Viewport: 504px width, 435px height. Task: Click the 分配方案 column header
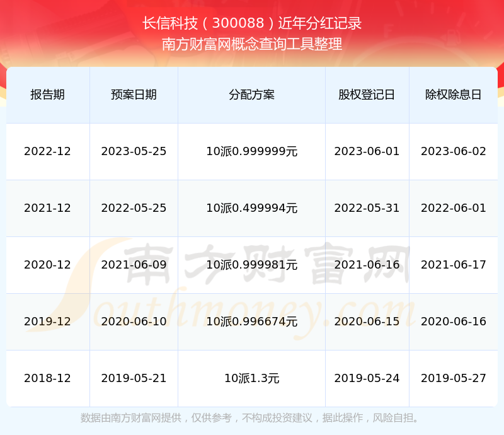click(251, 95)
